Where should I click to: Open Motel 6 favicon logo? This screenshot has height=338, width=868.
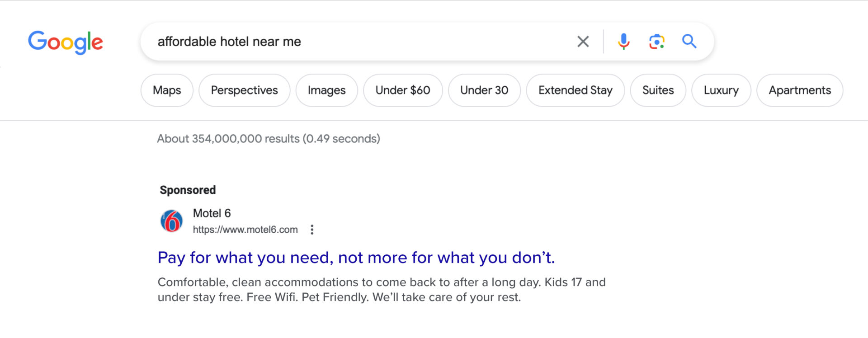pyautogui.click(x=172, y=221)
